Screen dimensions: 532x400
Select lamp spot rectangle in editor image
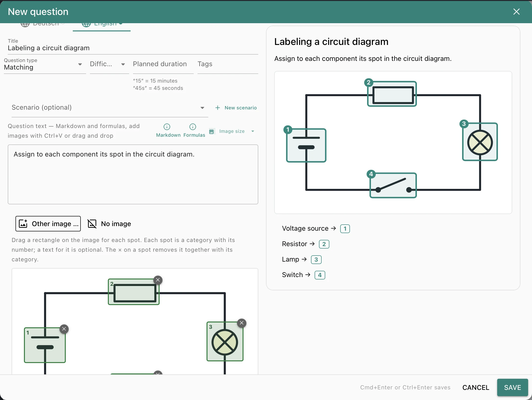coord(225,341)
